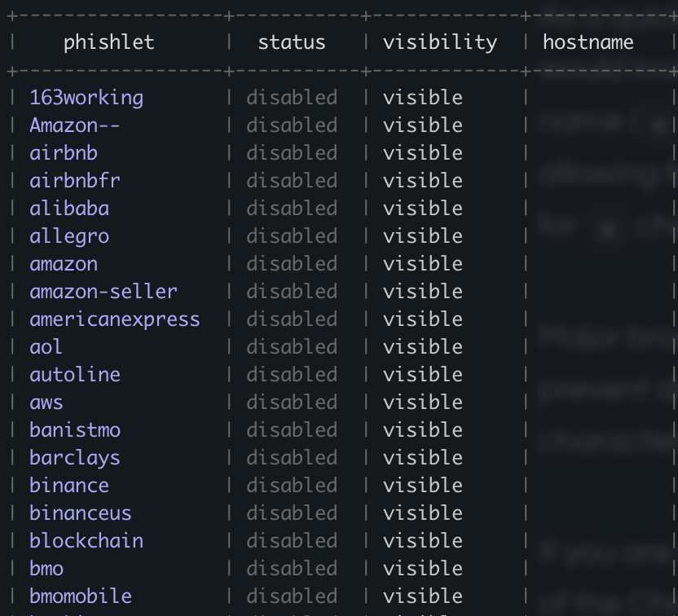Click disabled status of the aws row
The width and height of the screenshot is (678, 616).
(x=292, y=403)
